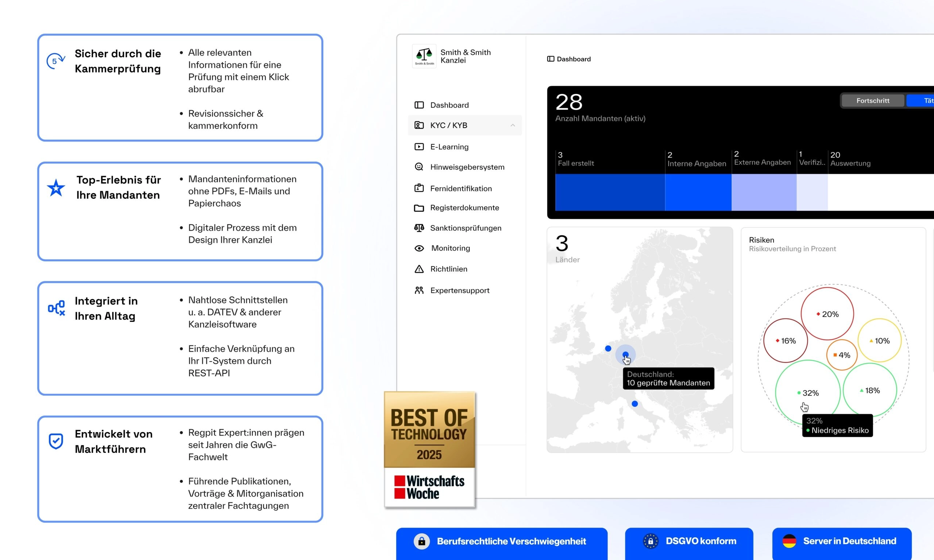The height and width of the screenshot is (560, 934).
Task: Click the Richtlinien warning triangle icon
Action: [419, 269]
